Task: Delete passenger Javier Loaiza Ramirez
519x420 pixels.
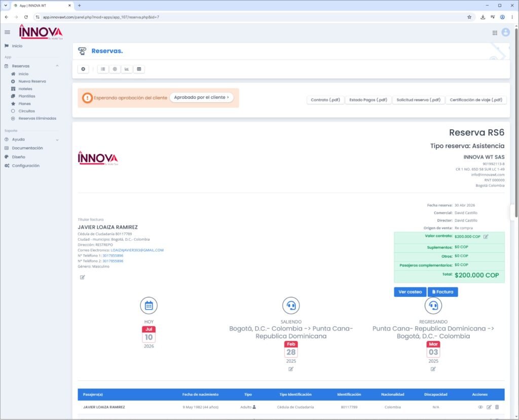Action: pos(497,407)
